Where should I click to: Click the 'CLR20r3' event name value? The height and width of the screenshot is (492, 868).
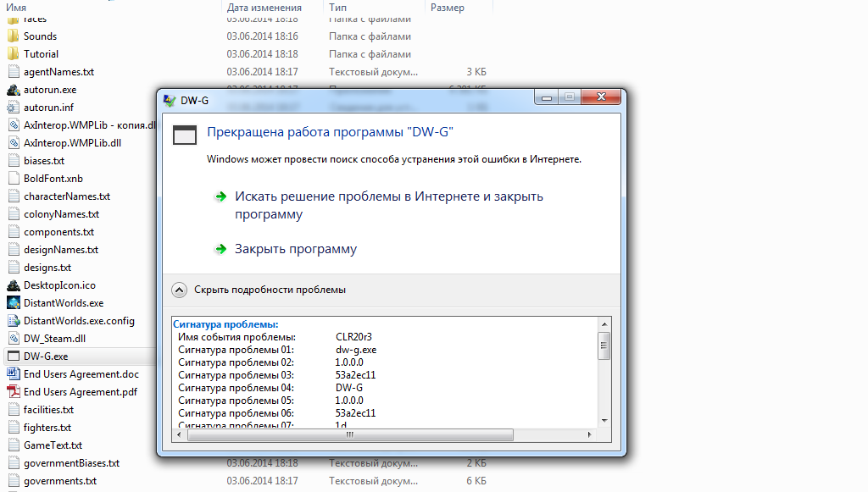353,337
